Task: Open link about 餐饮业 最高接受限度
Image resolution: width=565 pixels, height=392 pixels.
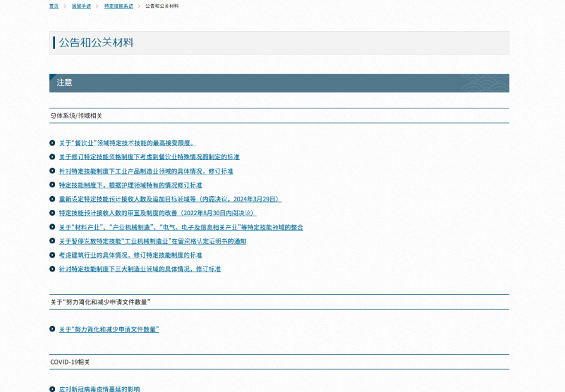Action: pos(127,143)
